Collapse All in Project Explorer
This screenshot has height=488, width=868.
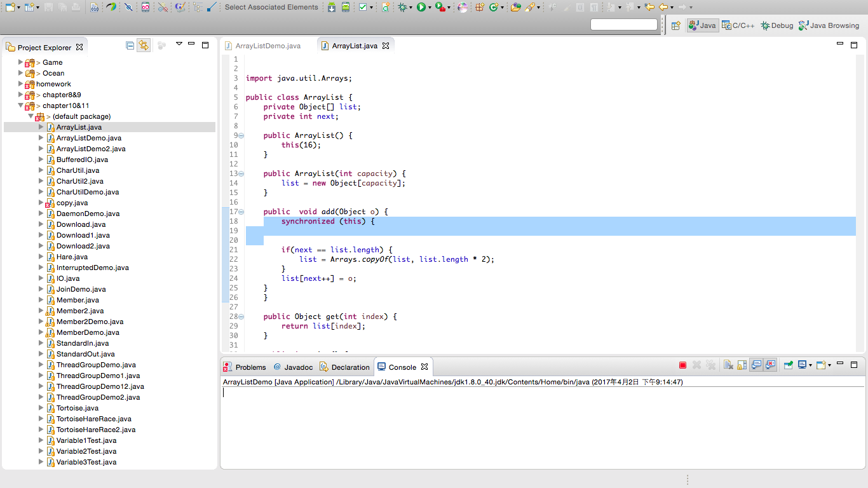130,46
